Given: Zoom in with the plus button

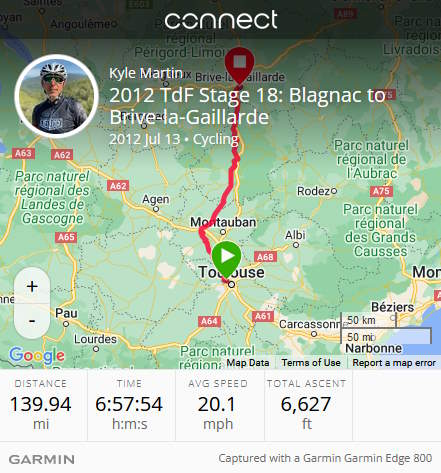Looking at the screenshot, I should coord(32,286).
